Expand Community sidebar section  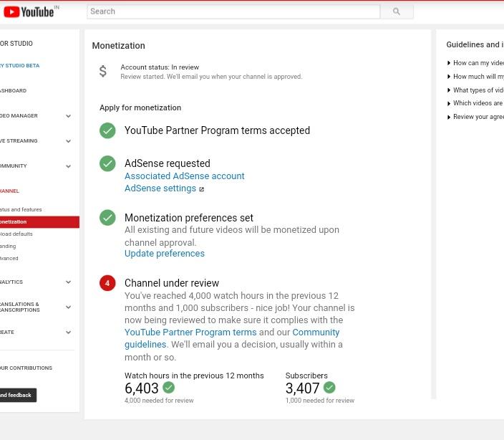click(68, 166)
